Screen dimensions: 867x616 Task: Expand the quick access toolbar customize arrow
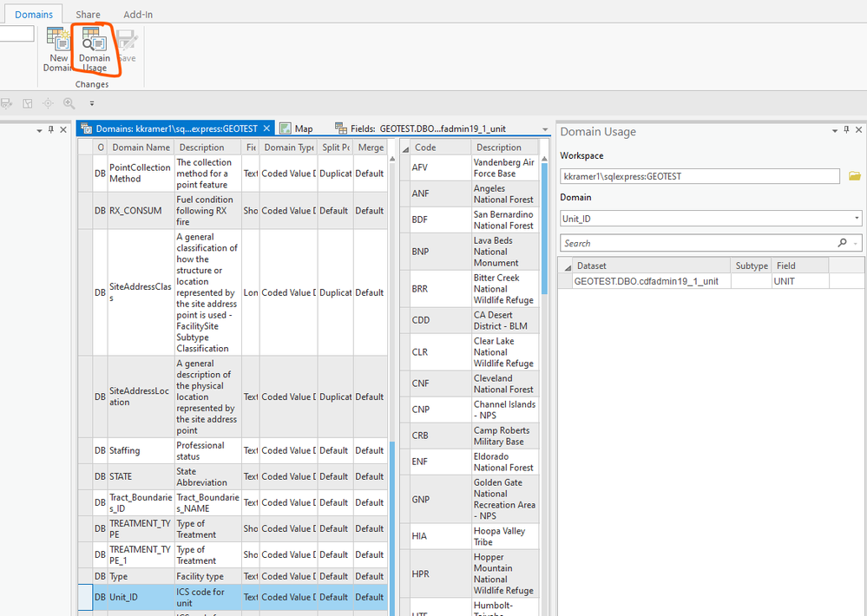coord(91,103)
